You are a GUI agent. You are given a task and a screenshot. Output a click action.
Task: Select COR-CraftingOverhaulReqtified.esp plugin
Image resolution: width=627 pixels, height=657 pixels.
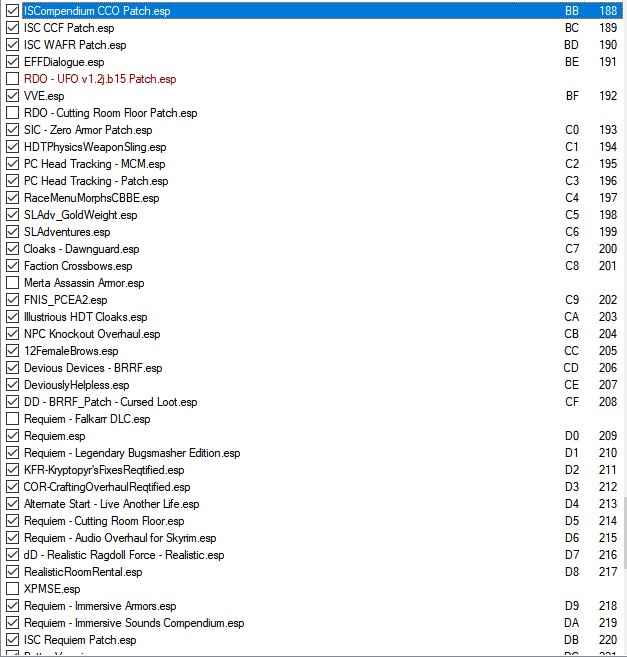tap(107, 487)
